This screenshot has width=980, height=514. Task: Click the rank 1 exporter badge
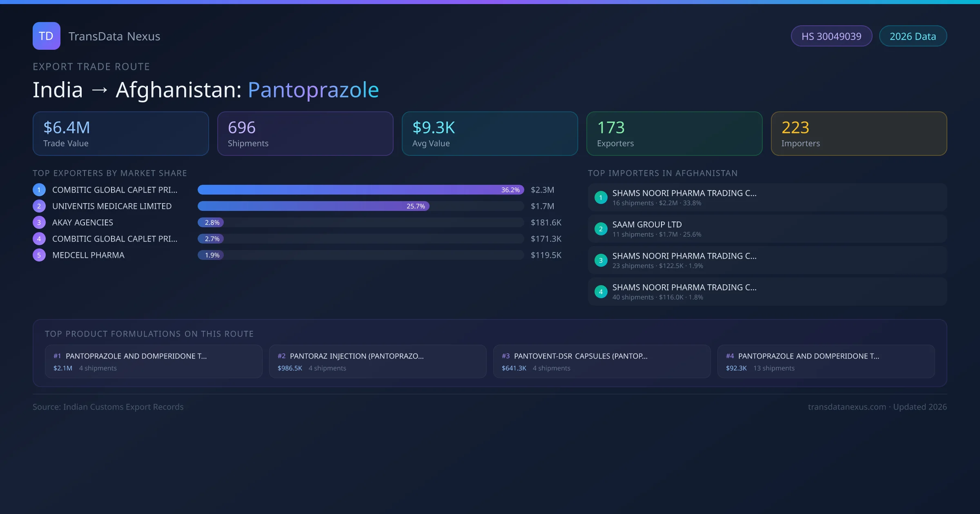[x=39, y=190]
